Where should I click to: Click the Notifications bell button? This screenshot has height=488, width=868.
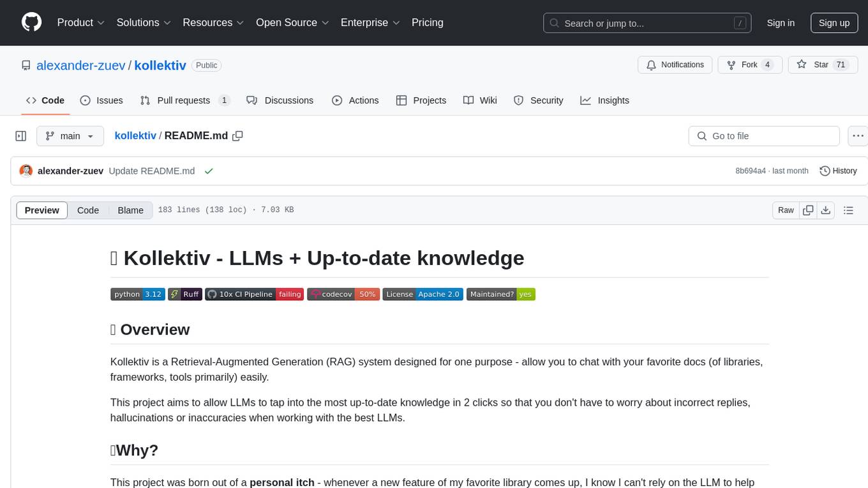click(675, 65)
